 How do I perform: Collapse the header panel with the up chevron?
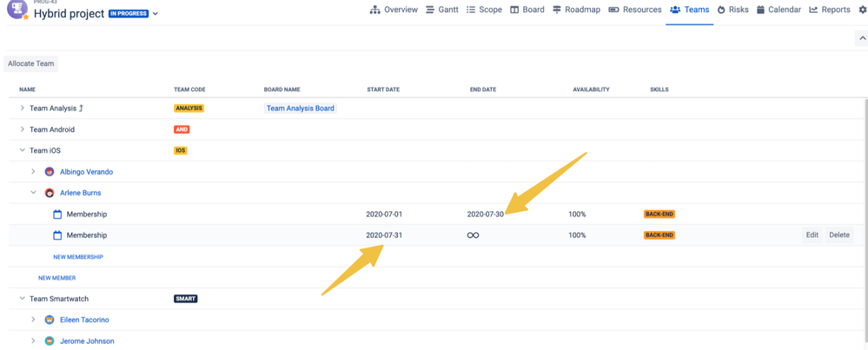click(x=861, y=38)
